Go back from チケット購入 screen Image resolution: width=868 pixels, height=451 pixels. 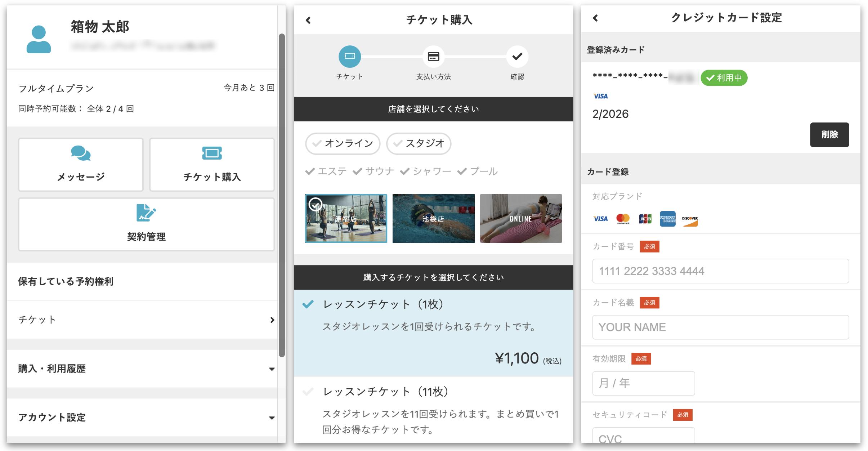click(308, 20)
